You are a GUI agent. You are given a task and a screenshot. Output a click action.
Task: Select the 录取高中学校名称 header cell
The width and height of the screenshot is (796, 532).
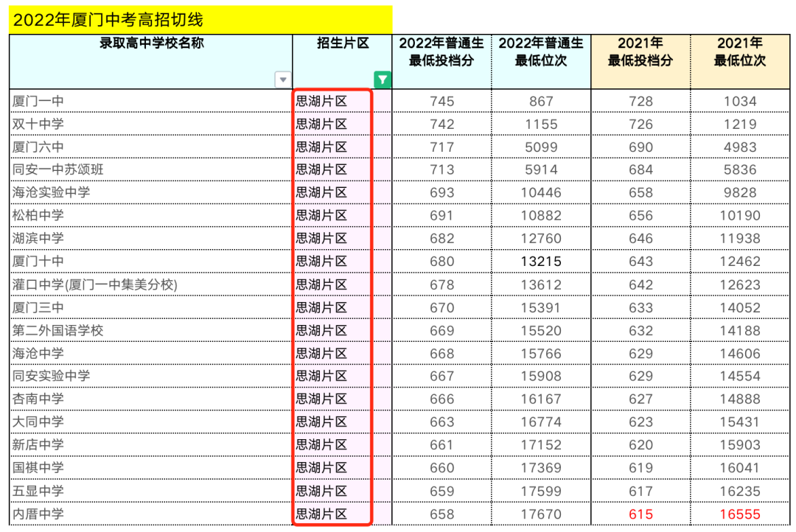click(x=151, y=62)
